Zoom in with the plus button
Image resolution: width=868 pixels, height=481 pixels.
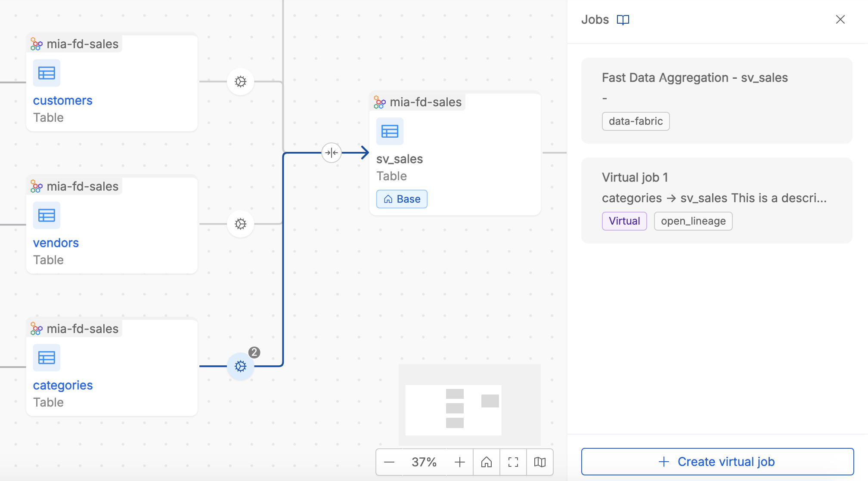[x=460, y=462]
